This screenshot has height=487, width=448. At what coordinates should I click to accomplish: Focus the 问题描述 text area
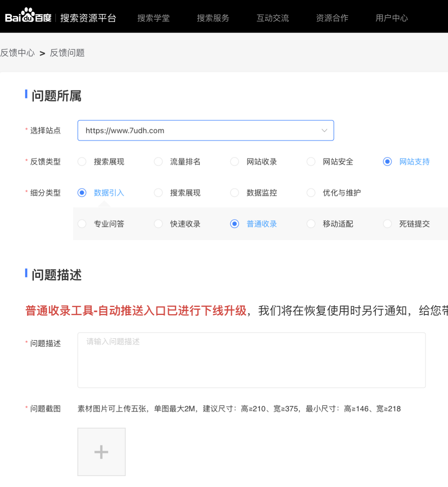tap(251, 360)
